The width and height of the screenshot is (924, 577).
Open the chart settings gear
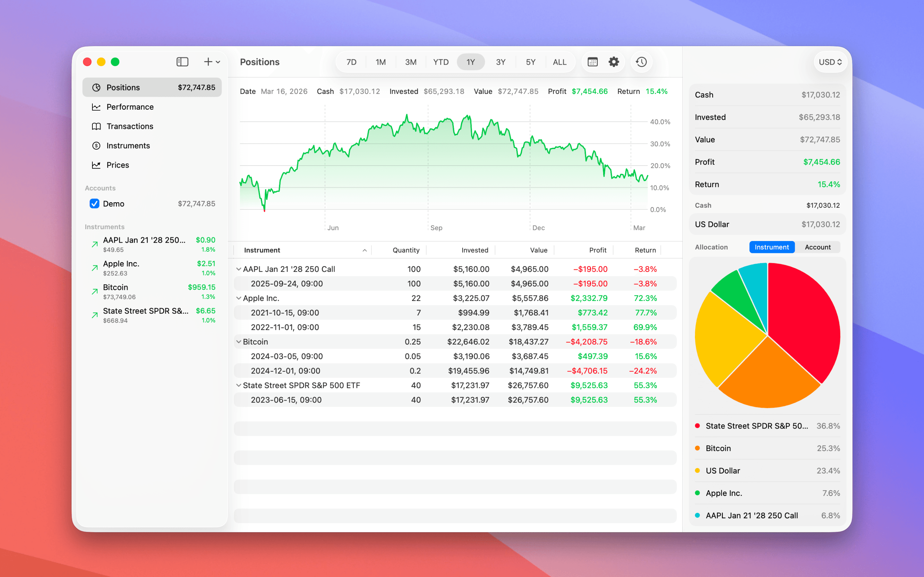point(614,62)
